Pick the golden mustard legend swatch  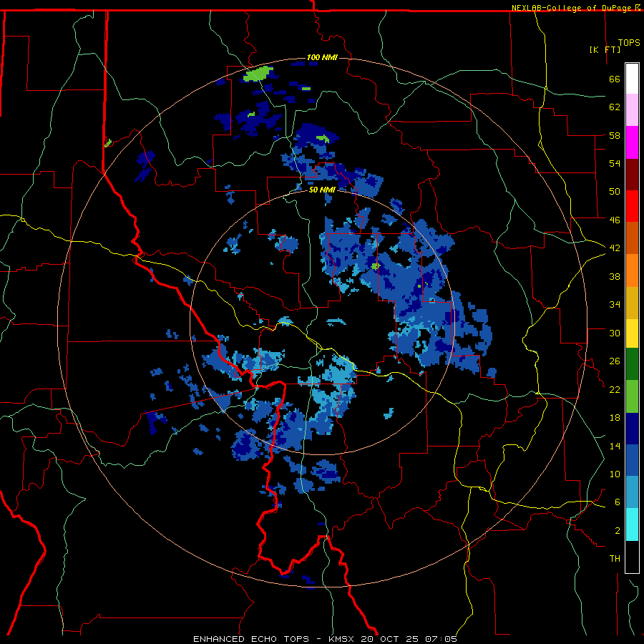[632, 303]
